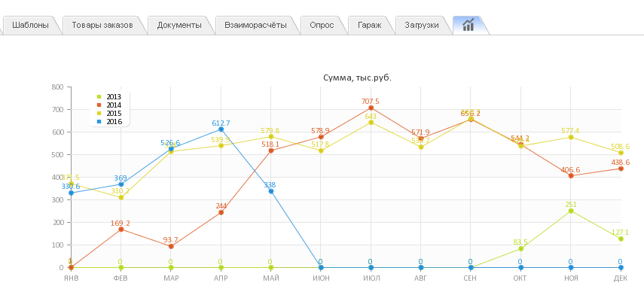Select the 707.5 peak point in July
Viewport: 644px width, 298px height.
pyautogui.click(x=371, y=108)
